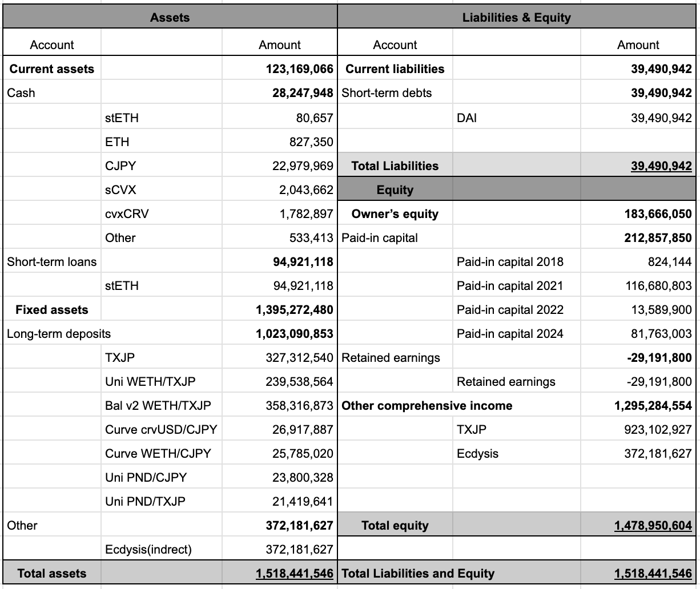Click the Liabilities & Equity header
This screenshot has height=589, width=700.
coord(516,17)
